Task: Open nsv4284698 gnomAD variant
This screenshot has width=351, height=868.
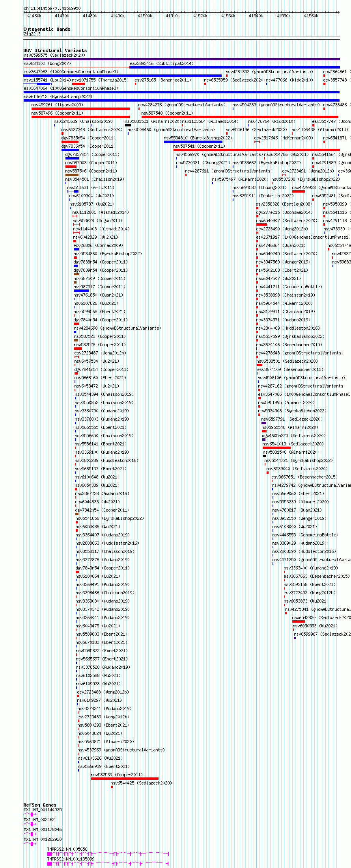Action: [x=118, y=328]
